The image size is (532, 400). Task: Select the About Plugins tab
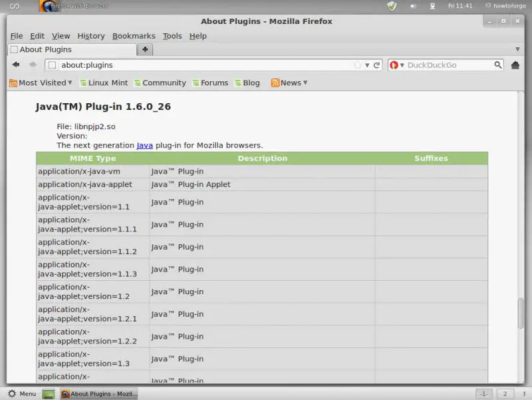coord(72,49)
